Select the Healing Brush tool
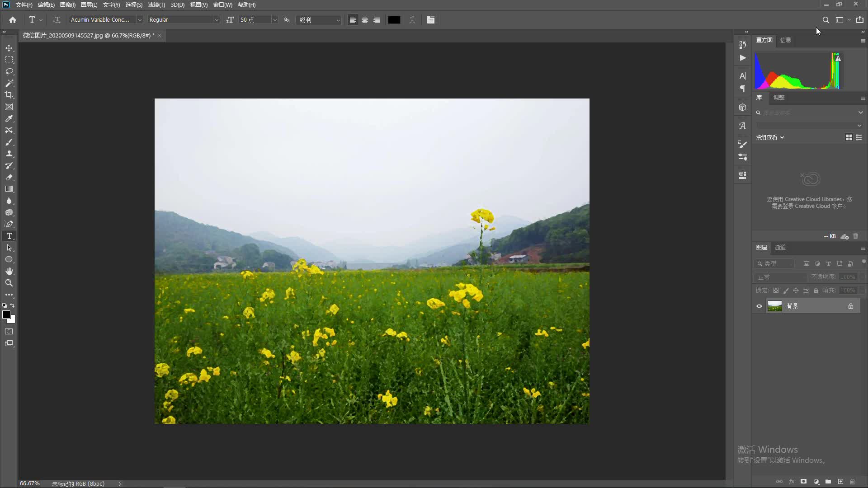 [x=9, y=130]
